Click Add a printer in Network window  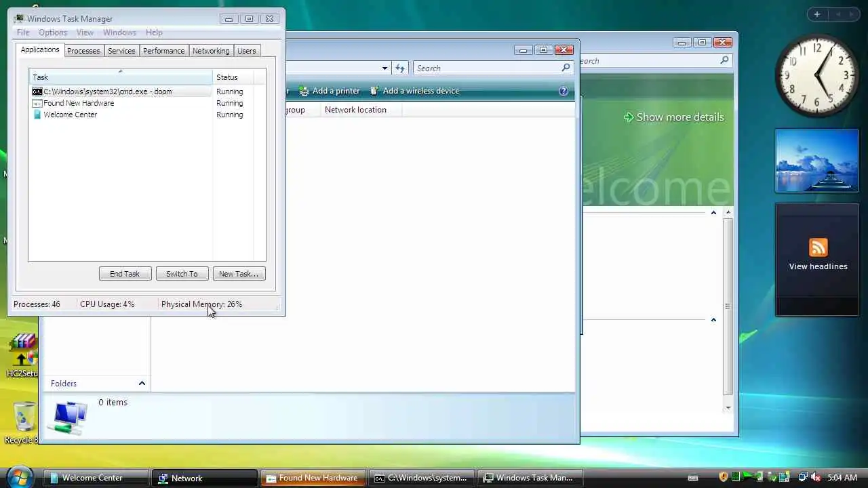[330, 91]
